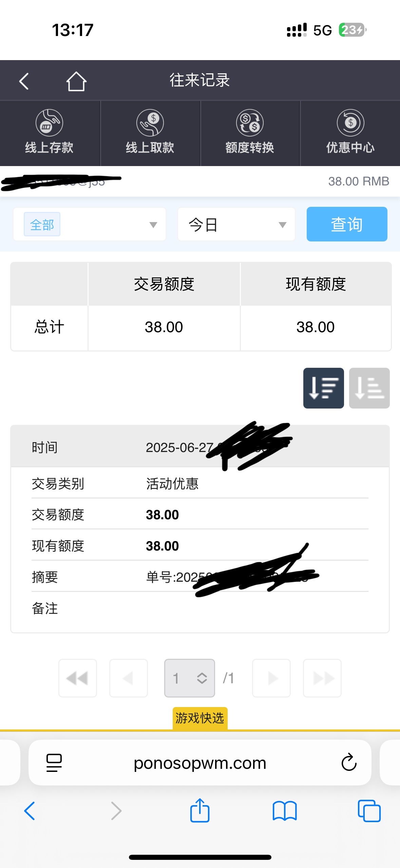The width and height of the screenshot is (400, 868).
Task: Jump to first page of records
Action: [x=78, y=678]
